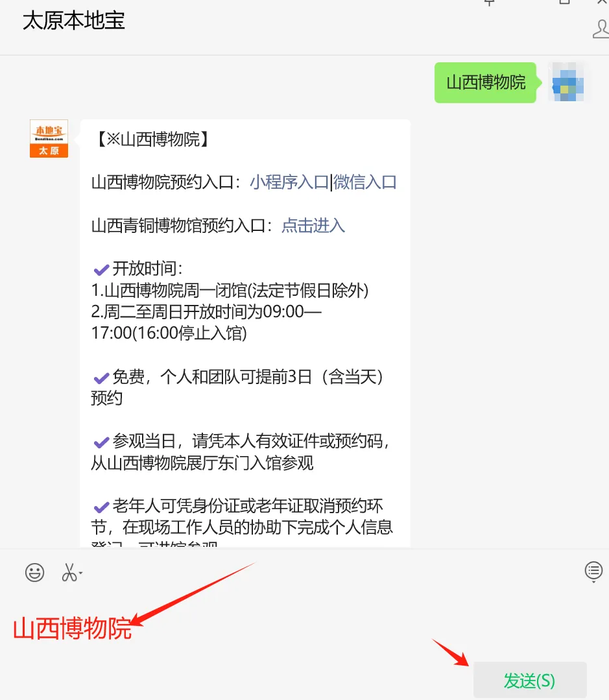Click the 本地宝 太原 avatar
The width and height of the screenshot is (609, 700).
click(49, 138)
